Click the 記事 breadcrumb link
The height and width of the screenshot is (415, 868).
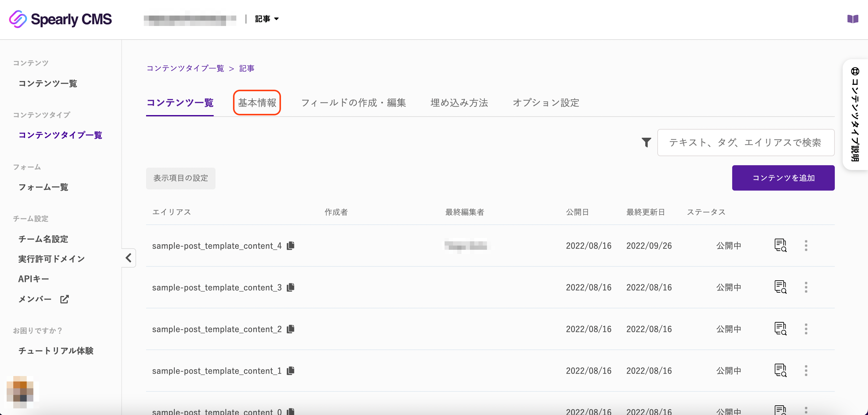(x=247, y=69)
